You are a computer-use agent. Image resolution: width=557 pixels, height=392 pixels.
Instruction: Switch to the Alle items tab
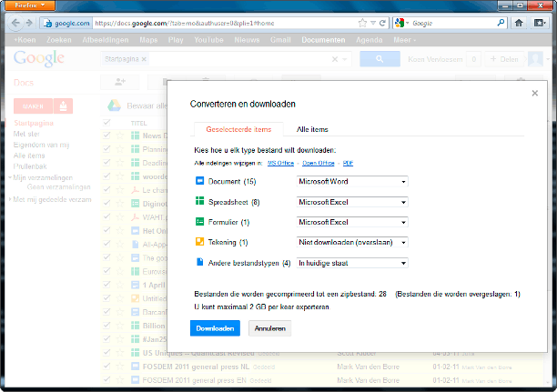pyautogui.click(x=312, y=129)
